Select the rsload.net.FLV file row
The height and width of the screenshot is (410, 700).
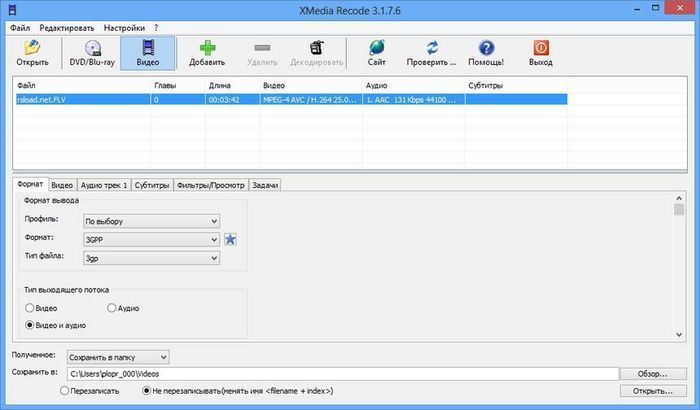(292, 99)
